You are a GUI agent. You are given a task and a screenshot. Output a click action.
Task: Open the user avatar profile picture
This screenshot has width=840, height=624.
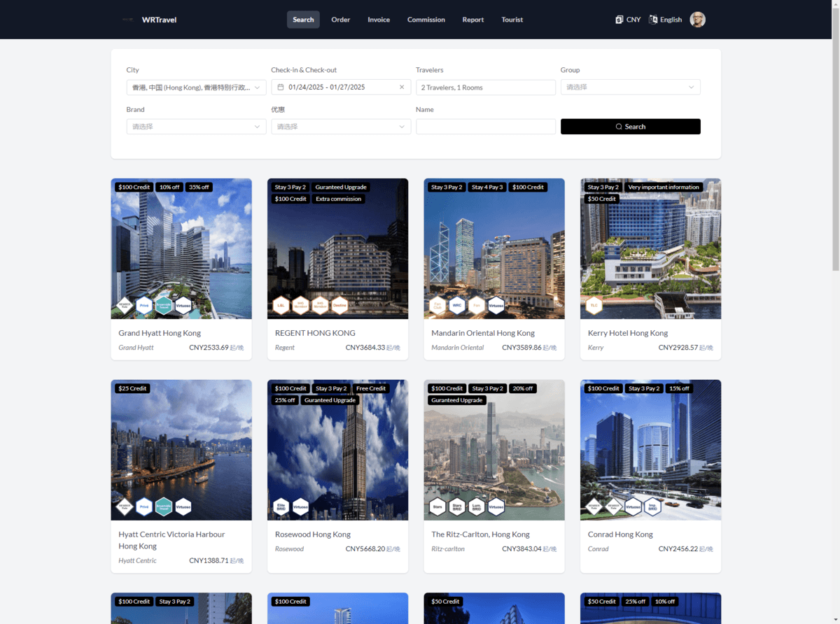click(x=697, y=20)
